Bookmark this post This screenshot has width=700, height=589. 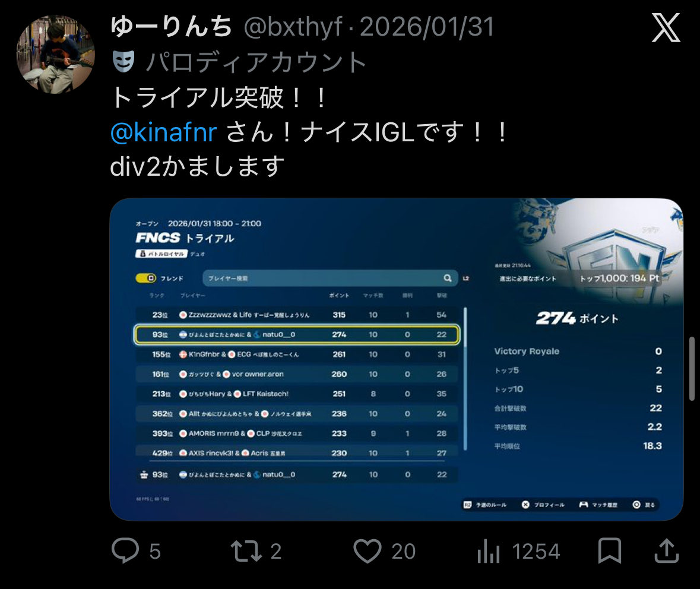[609, 550]
